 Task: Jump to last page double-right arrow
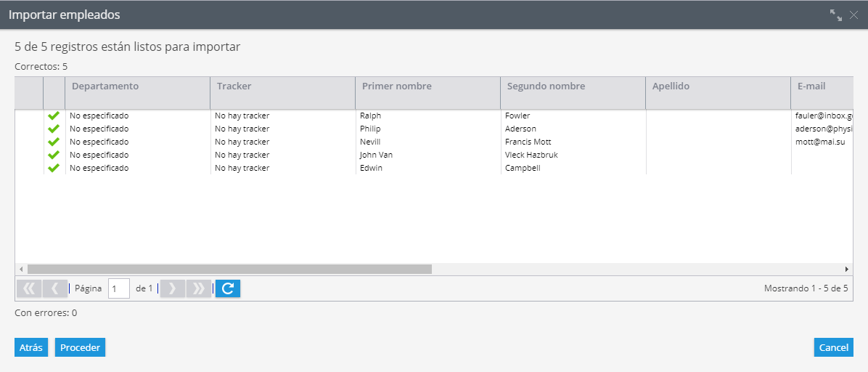click(x=198, y=288)
